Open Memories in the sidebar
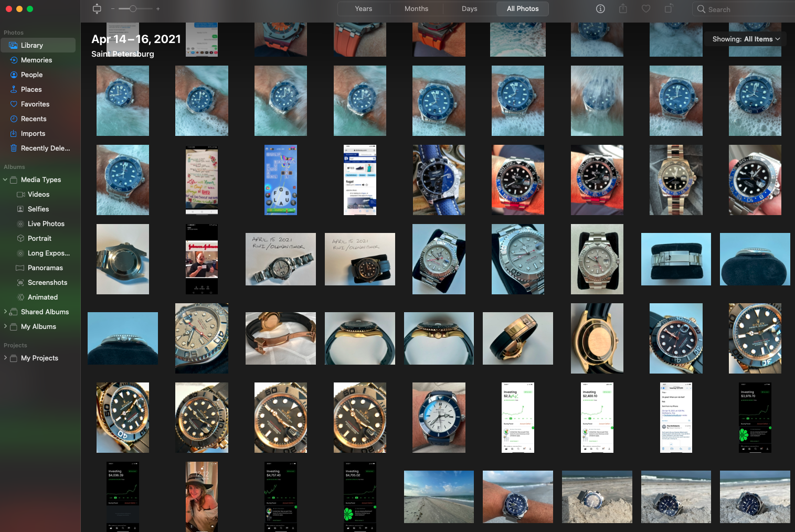 click(38, 60)
